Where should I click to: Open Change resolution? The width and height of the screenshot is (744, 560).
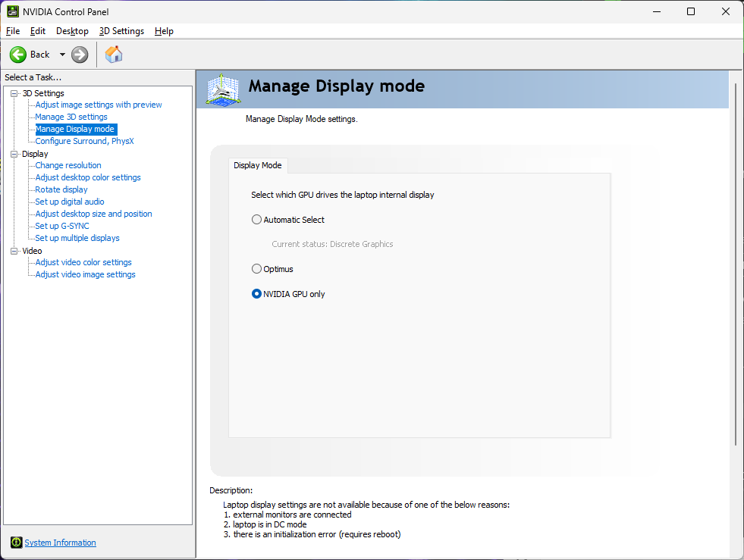tap(68, 165)
